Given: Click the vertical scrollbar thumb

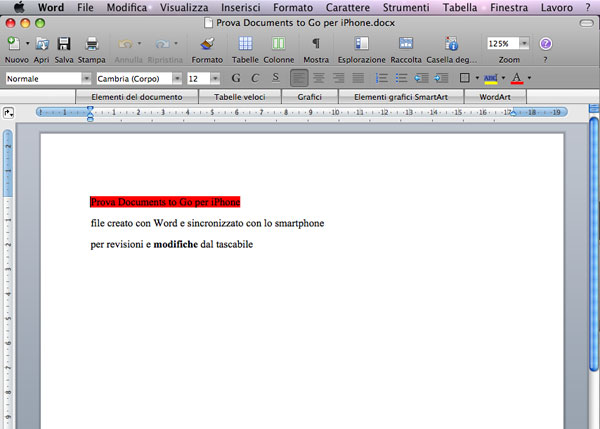Looking at the screenshot, I should pos(594,244).
